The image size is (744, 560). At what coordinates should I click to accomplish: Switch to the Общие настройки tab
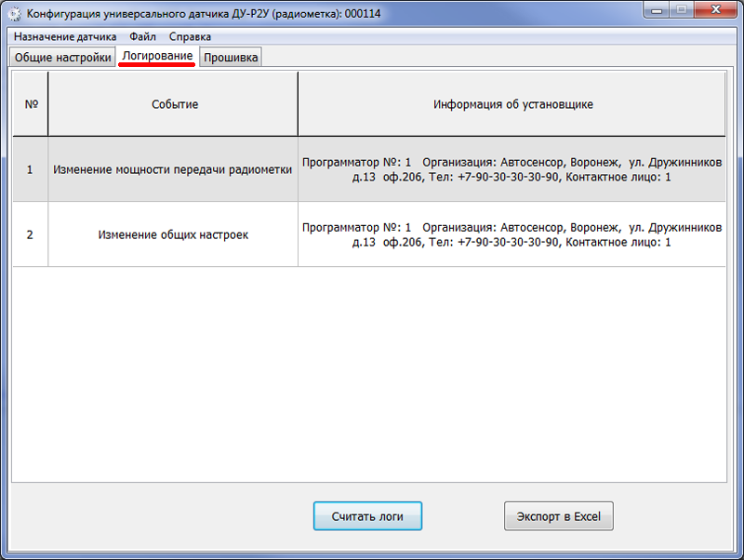click(62, 58)
